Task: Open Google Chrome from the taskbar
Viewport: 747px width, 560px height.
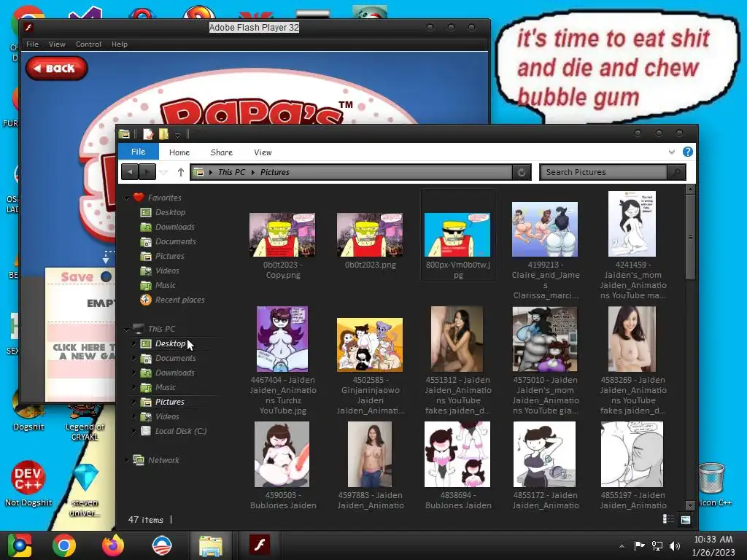Action: (x=64, y=545)
